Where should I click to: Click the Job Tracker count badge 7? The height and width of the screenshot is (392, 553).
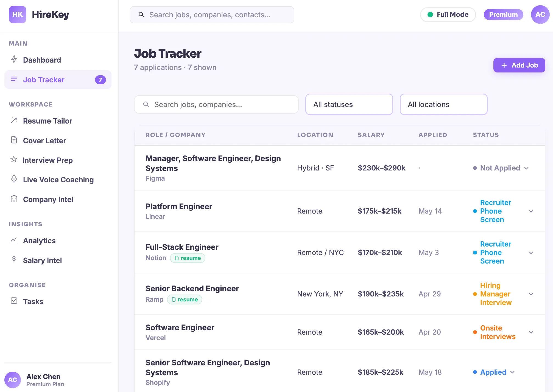point(100,80)
